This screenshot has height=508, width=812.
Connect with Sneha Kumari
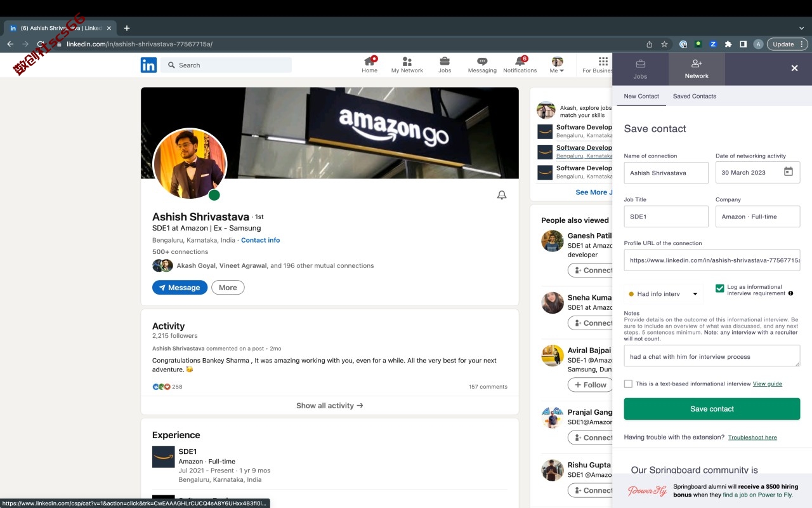pyautogui.click(x=591, y=323)
